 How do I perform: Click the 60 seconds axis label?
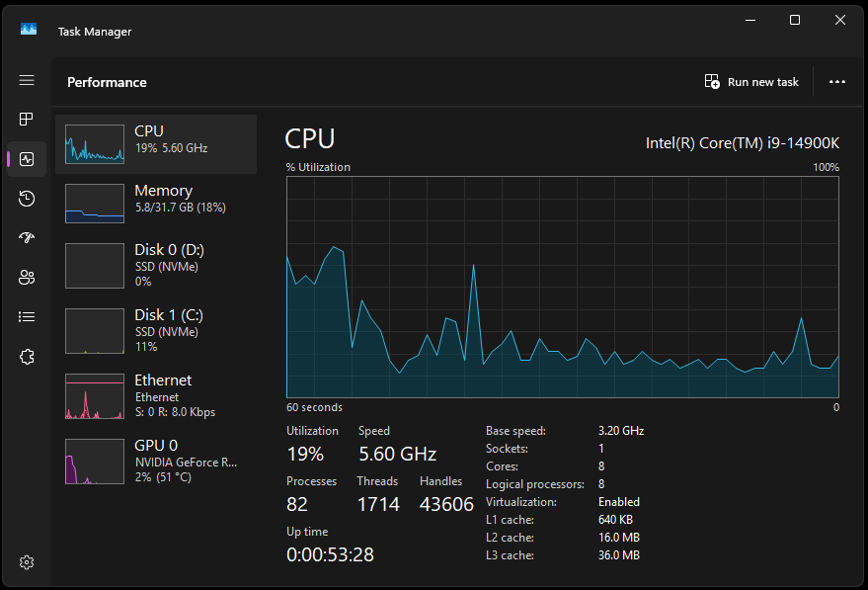coord(314,407)
